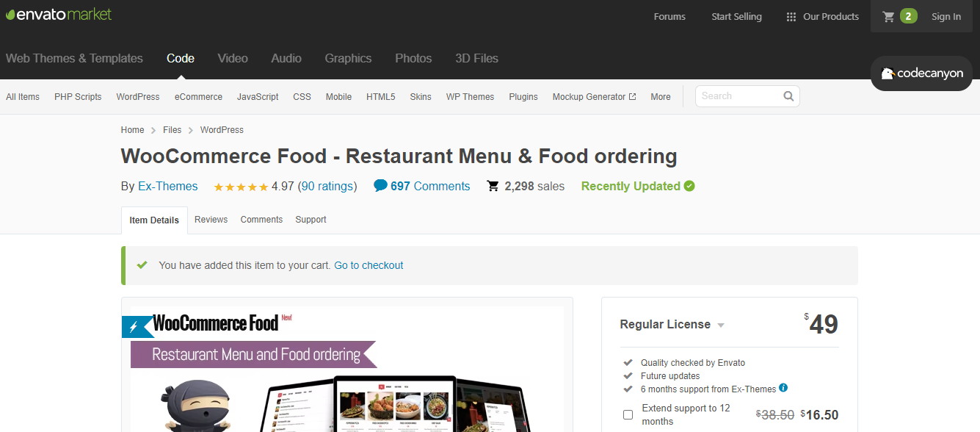Click the discounted $16.50 support price
Viewport: 980px width, 432px height.
click(819, 415)
